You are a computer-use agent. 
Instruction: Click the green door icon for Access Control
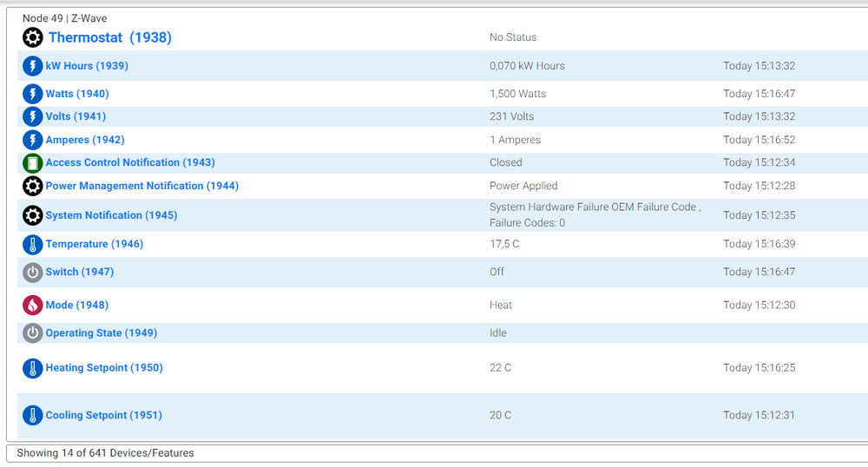coord(32,163)
